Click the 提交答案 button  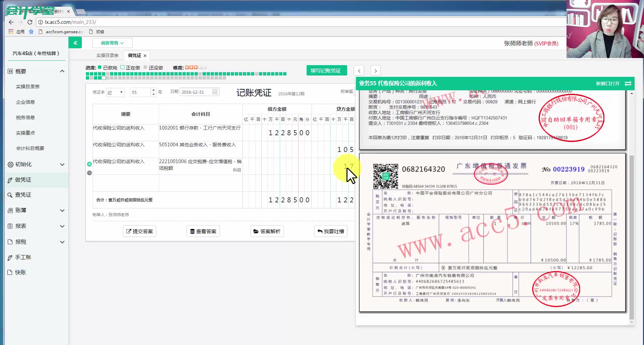tap(139, 231)
